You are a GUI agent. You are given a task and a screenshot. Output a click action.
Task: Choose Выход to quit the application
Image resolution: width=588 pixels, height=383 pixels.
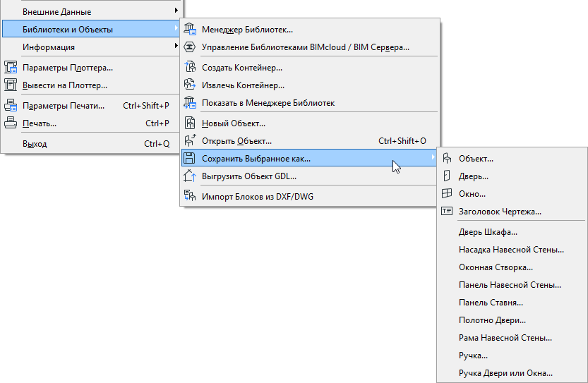(x=91, y=143)
